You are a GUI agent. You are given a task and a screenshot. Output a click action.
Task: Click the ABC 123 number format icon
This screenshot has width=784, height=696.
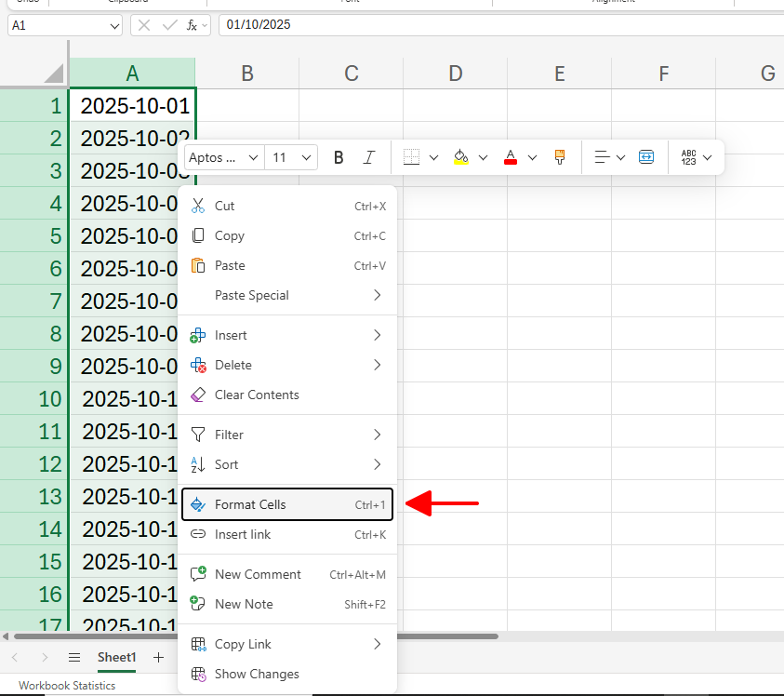coord(688,157)
